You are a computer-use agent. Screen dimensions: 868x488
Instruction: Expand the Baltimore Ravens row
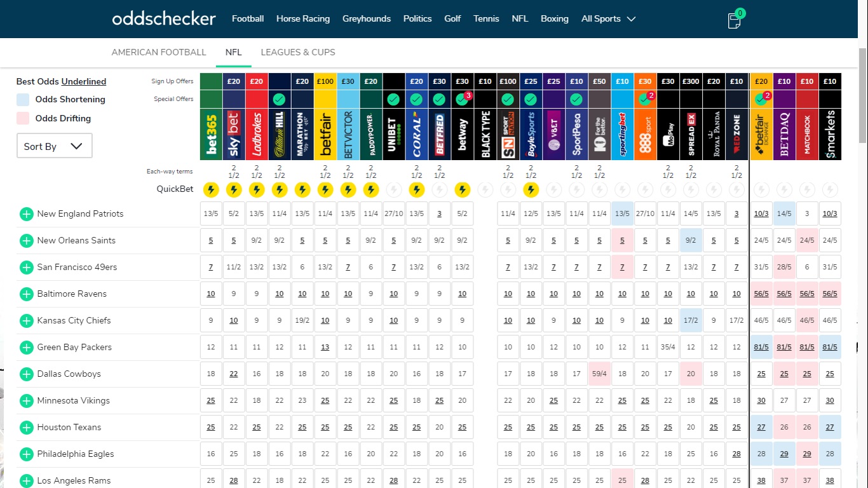point(26,294)
